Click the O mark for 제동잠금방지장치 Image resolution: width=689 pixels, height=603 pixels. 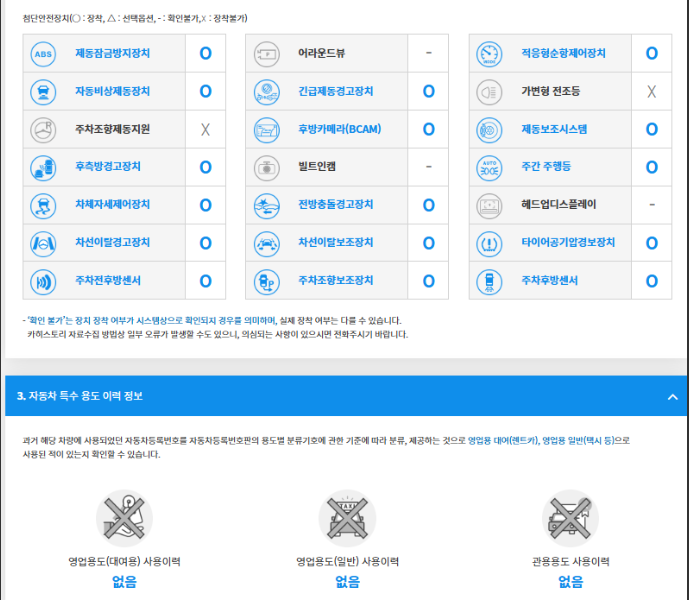point(205,54)
